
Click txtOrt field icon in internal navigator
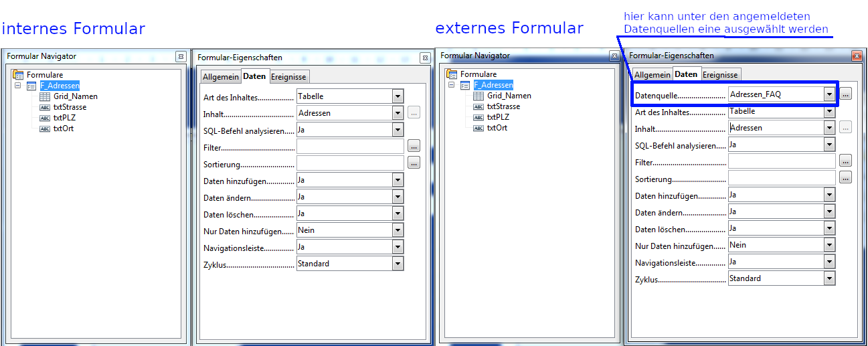pos(45,128)
